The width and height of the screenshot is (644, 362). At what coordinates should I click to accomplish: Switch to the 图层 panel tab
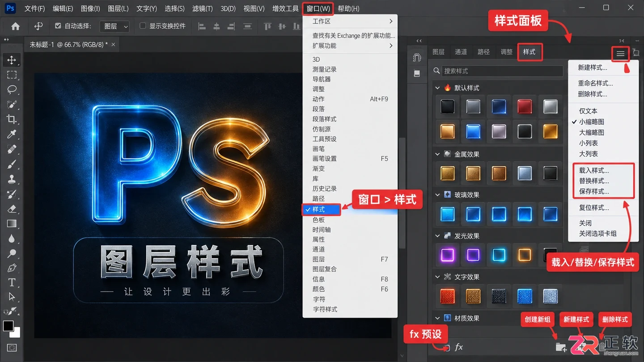coord(438,52)
